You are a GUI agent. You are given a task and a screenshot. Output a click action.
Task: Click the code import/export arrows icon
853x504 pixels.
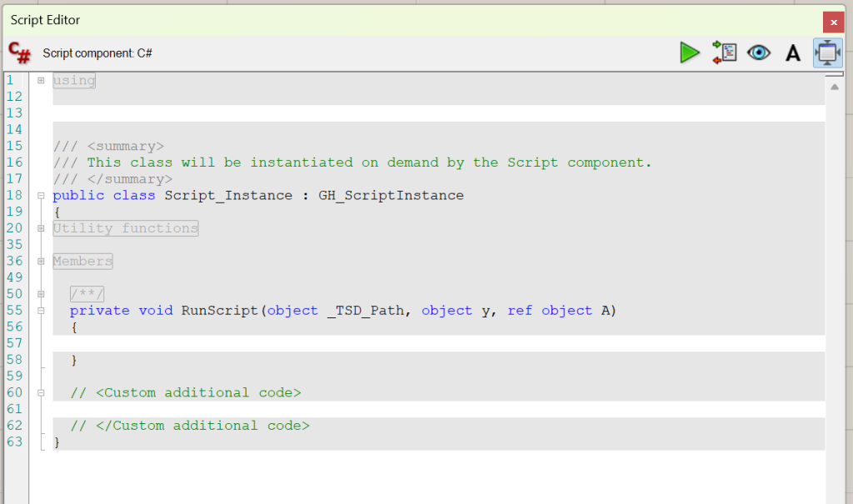click(724, 52)
